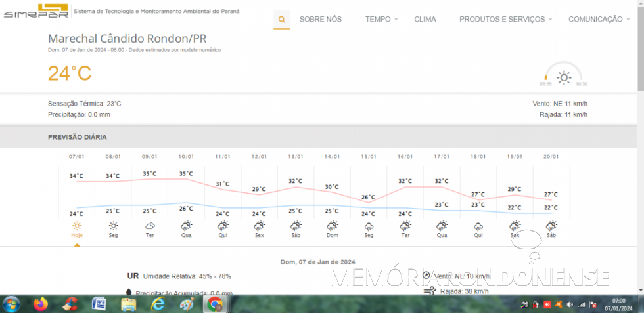
Task: Click the sunrise/sunset sun arc icon
Action: click(x=563, y=77)
